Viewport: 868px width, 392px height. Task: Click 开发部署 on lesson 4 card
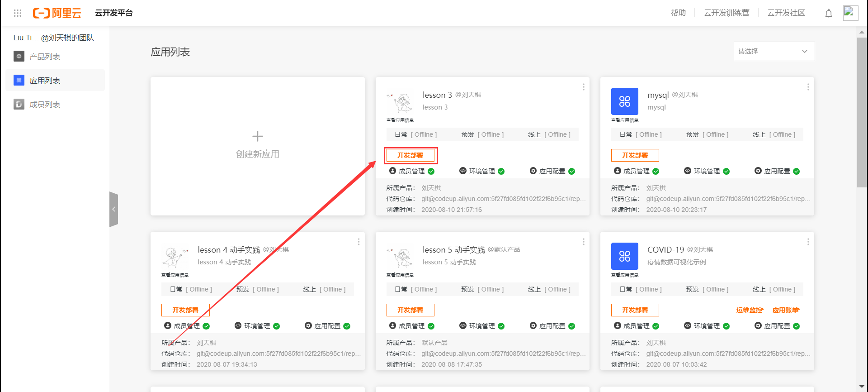click(x=185, y=310)
